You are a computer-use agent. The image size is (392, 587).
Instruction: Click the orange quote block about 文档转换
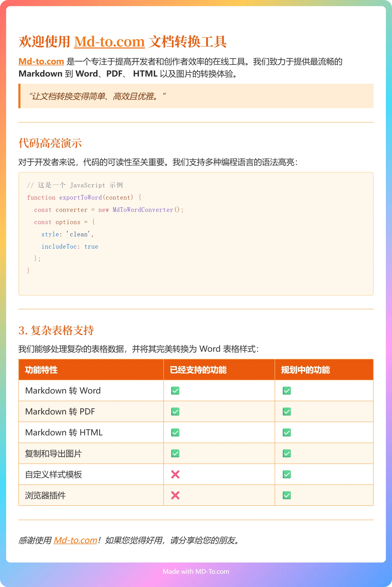click(196, 96)
